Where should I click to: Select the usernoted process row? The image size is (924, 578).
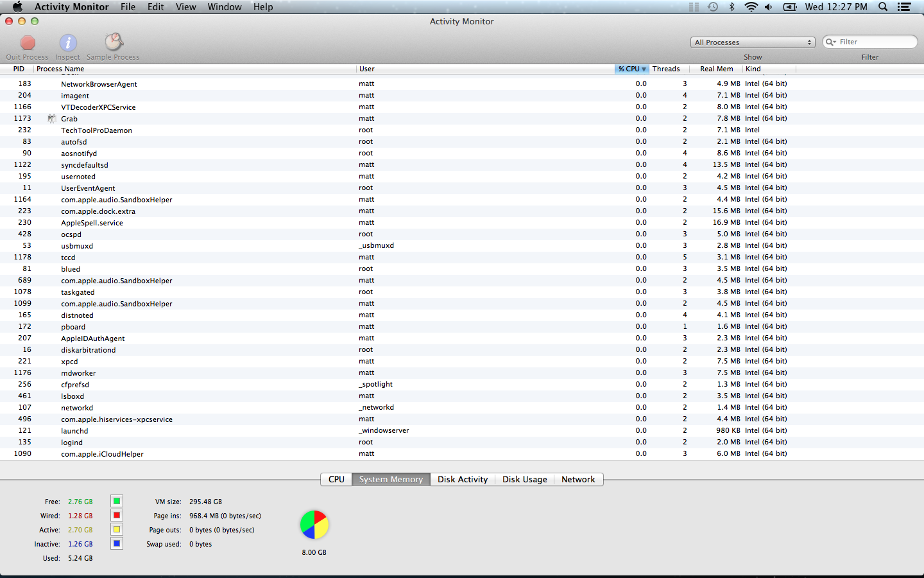[462, 177]
